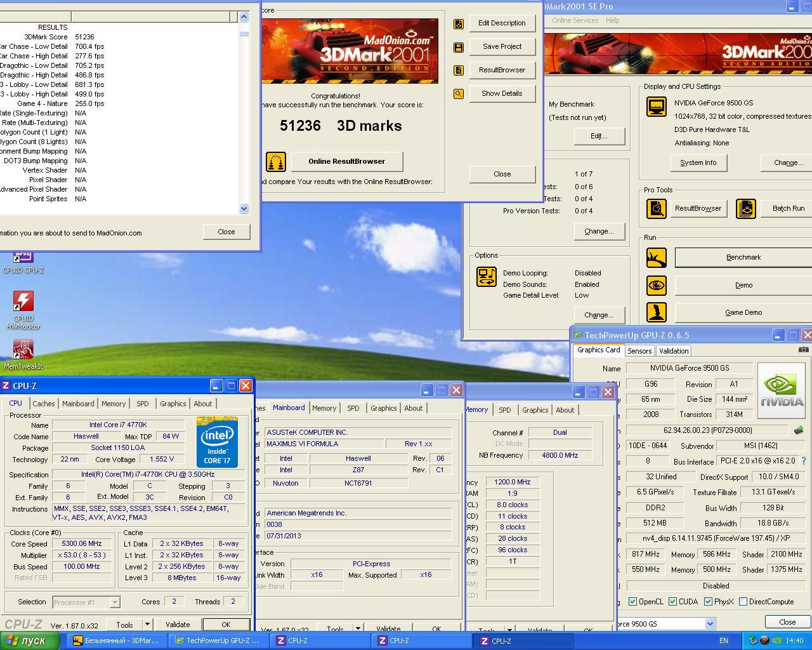Click the Show Details button
Viewport: 812px width, 650px height.
(502, 93)
